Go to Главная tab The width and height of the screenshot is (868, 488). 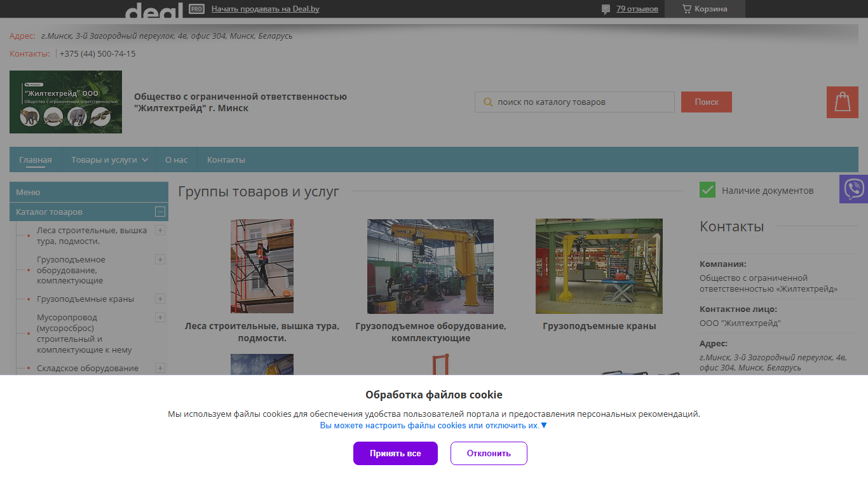pos(36,159)
